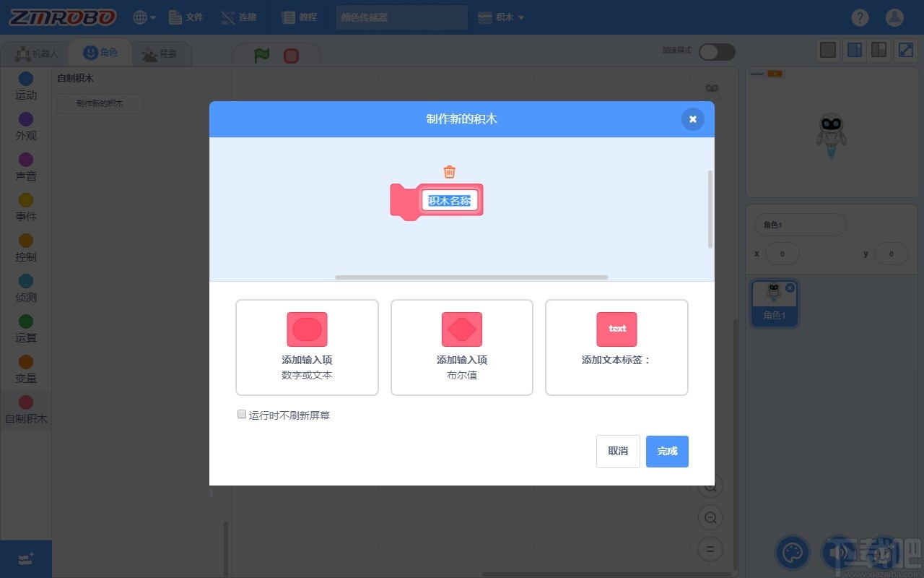The width and height of the screenshot is (924, 578).
Task: Click the sprite y position field
Action: click(891, 254)
